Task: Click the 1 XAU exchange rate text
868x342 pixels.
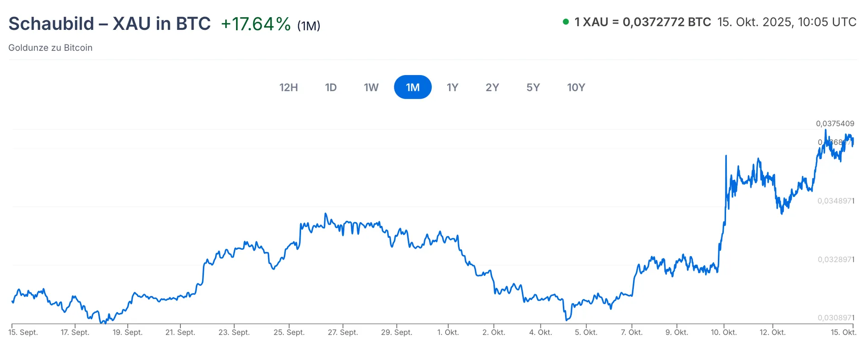Action: (x=642, y=22)
